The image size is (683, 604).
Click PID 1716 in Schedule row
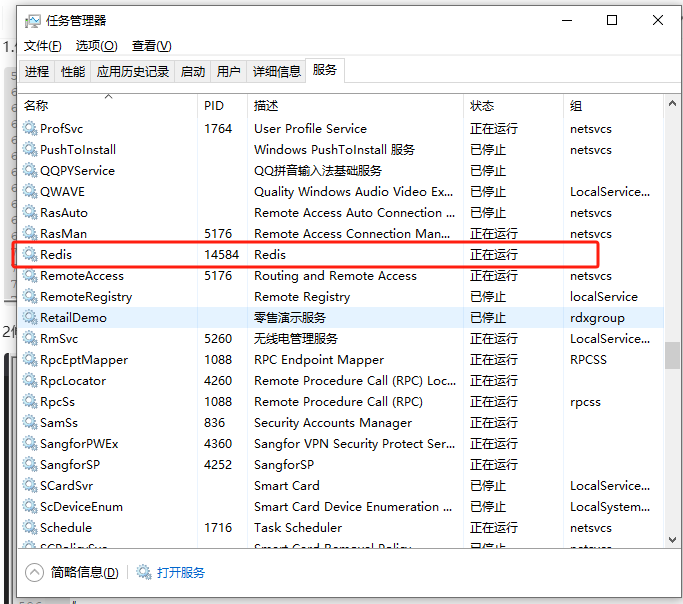(x=218, y=527)
